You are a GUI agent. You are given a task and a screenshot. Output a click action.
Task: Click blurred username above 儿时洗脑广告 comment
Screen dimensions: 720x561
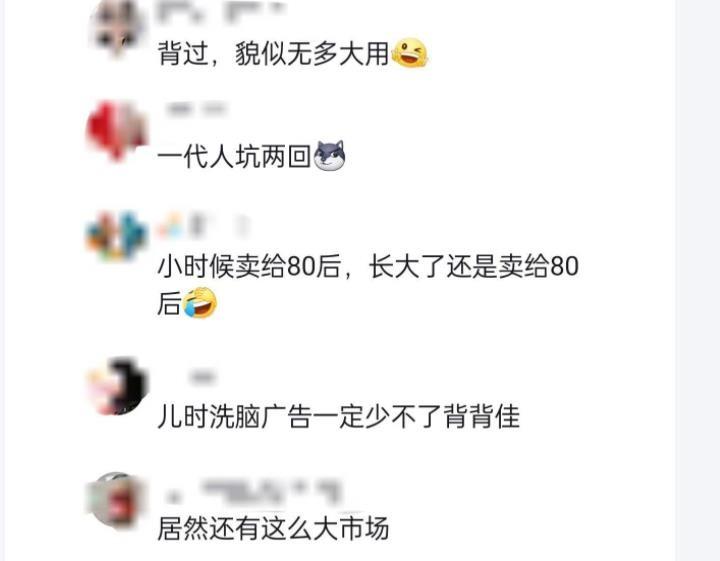(x=202, y=377)
